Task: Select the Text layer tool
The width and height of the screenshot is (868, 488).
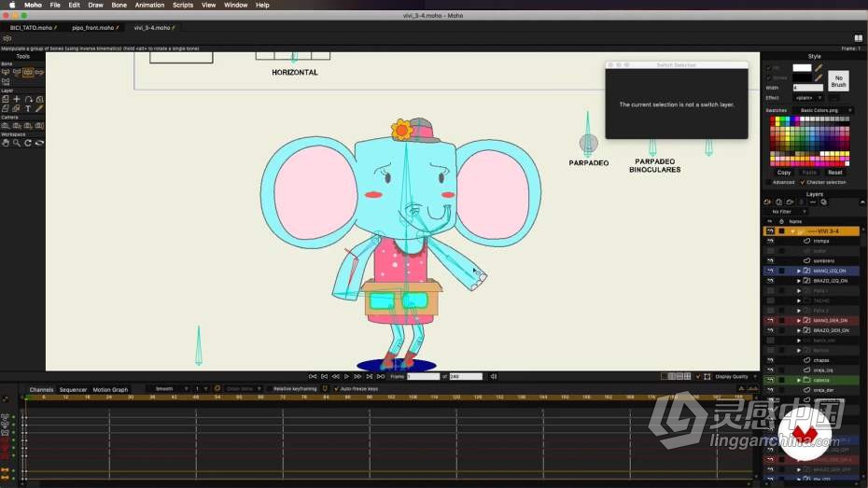Action: (x=28, y=109)
